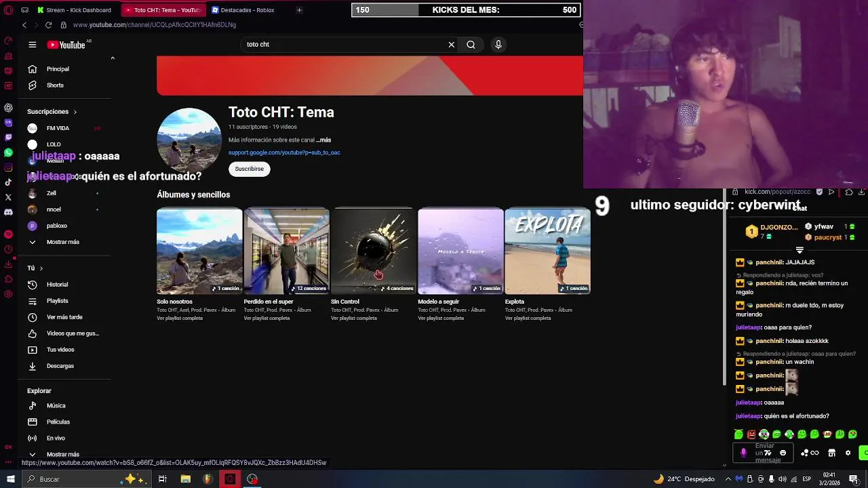The height and width of the screenshot is (488, 868).
Task: Open WhatsApp in the Opera sidebar
Action: coord(8,152)
